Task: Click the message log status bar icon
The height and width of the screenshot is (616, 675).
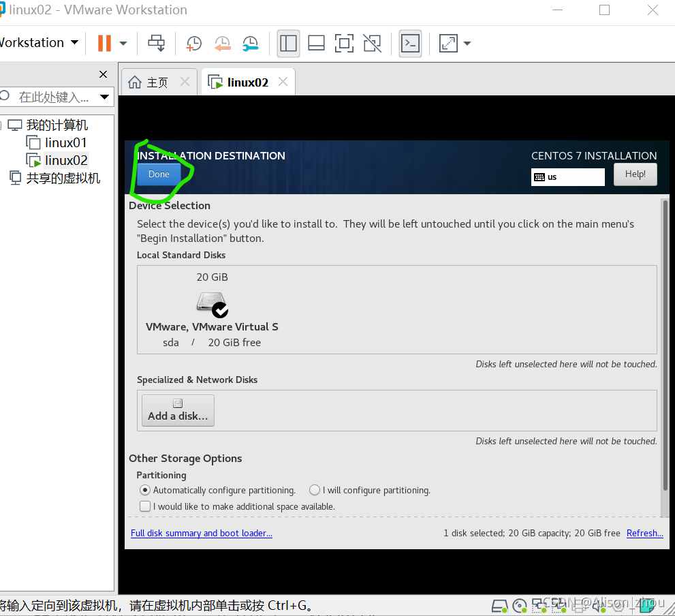Action: click(647, 606)
